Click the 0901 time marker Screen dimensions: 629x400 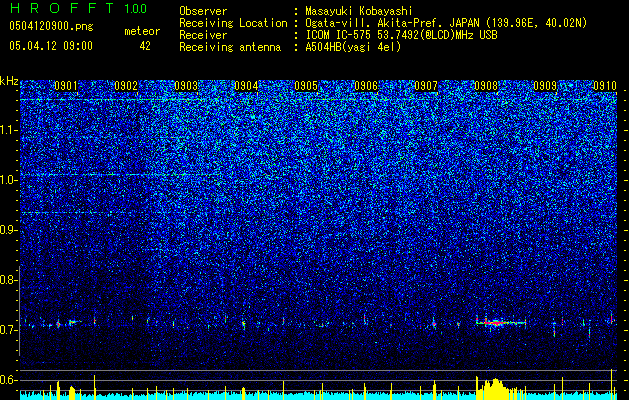[66, 86]
